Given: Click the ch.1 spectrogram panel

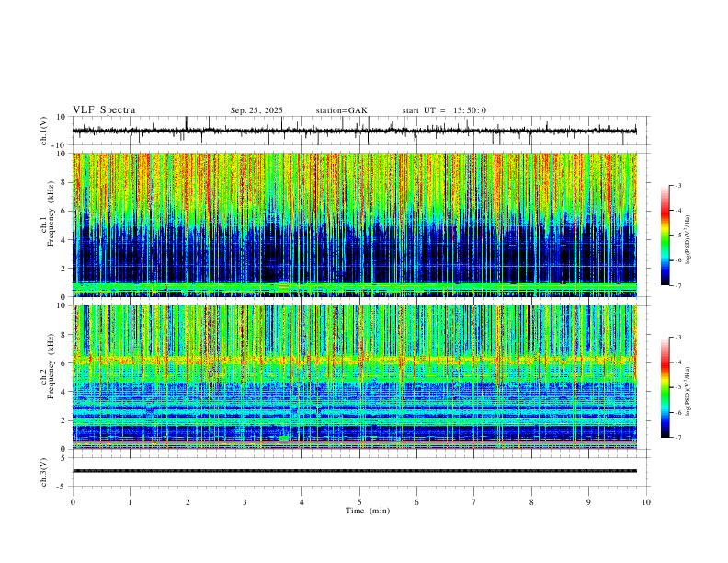Looking at the screenshot, I should pos(355,224).
